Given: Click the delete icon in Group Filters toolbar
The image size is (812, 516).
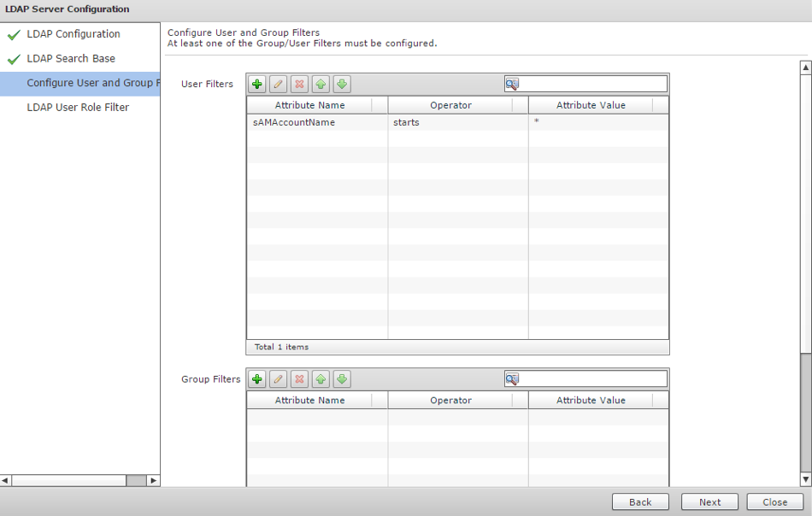Looking at the screenshot, I should coord(299,379).
